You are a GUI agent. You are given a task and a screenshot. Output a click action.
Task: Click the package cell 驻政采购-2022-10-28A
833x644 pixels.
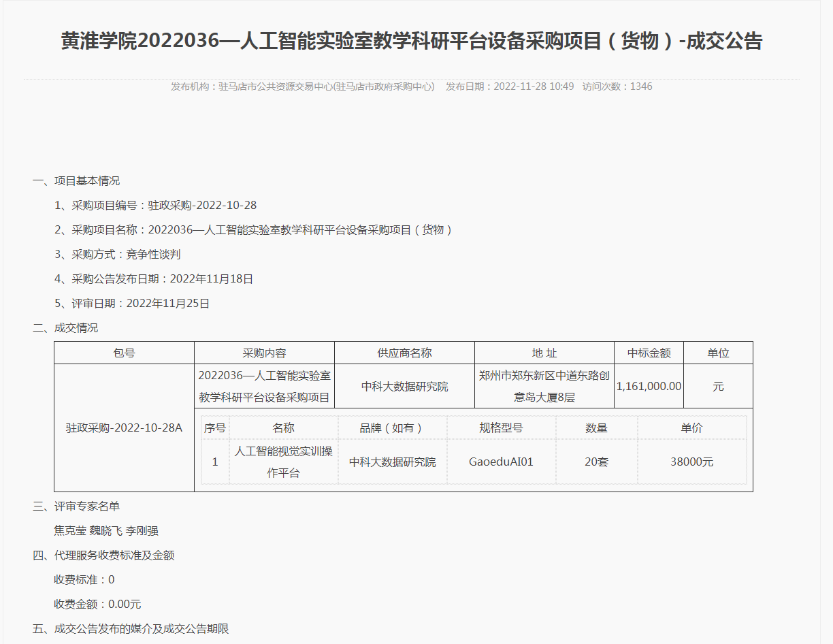pos(124,428)
